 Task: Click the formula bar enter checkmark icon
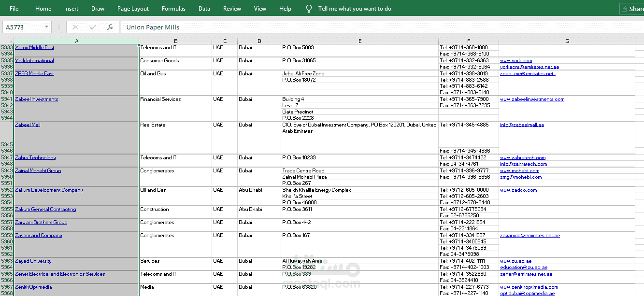click(93, 28)
